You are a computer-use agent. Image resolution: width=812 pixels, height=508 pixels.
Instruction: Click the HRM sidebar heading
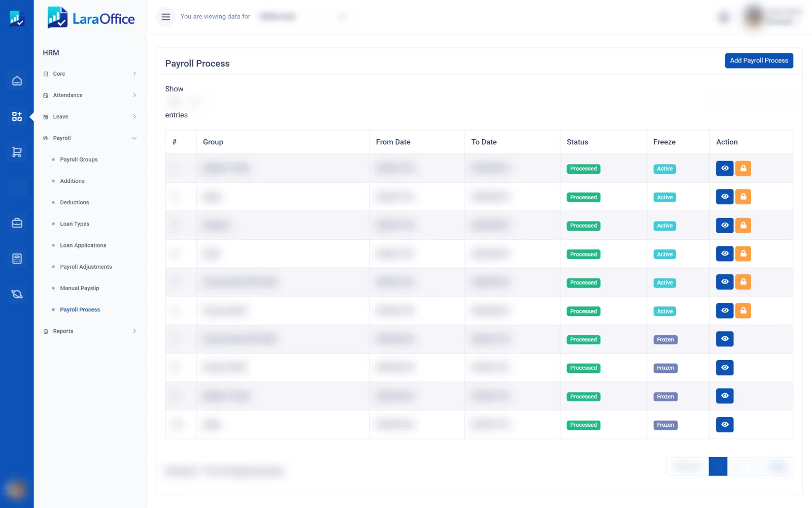pyautogui.click(x=51, y=53)
